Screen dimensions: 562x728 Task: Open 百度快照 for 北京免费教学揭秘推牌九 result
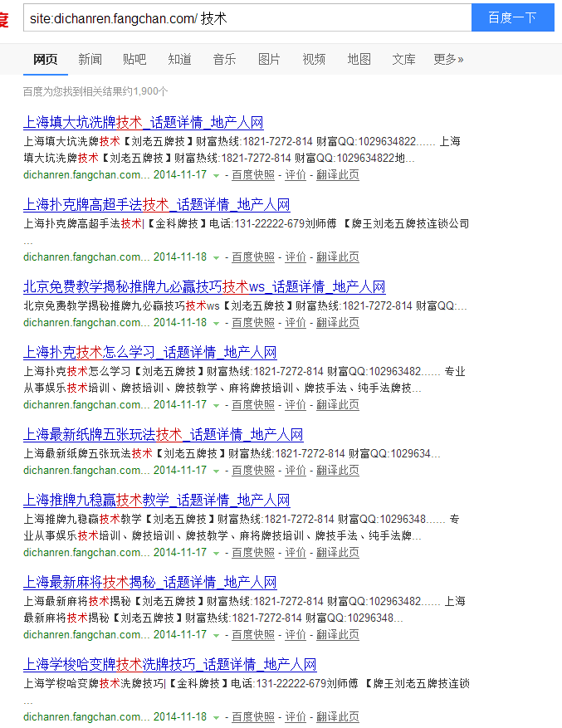(253, 323)
